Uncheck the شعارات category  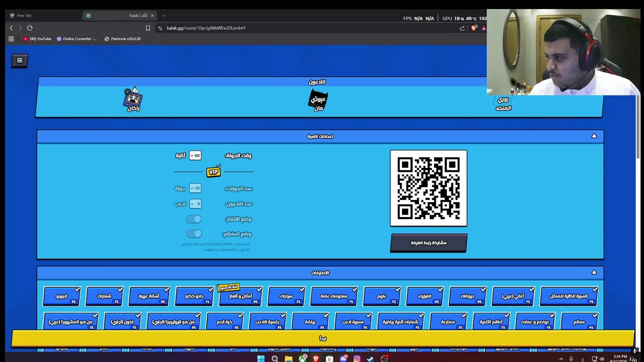click(x=105, y=296)
